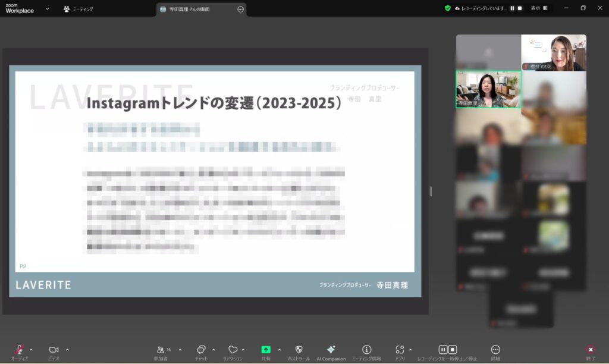Show meeting information icon
Image resolution: width=609 pixels, height=364 pixels.
click(x=366, y=350)
